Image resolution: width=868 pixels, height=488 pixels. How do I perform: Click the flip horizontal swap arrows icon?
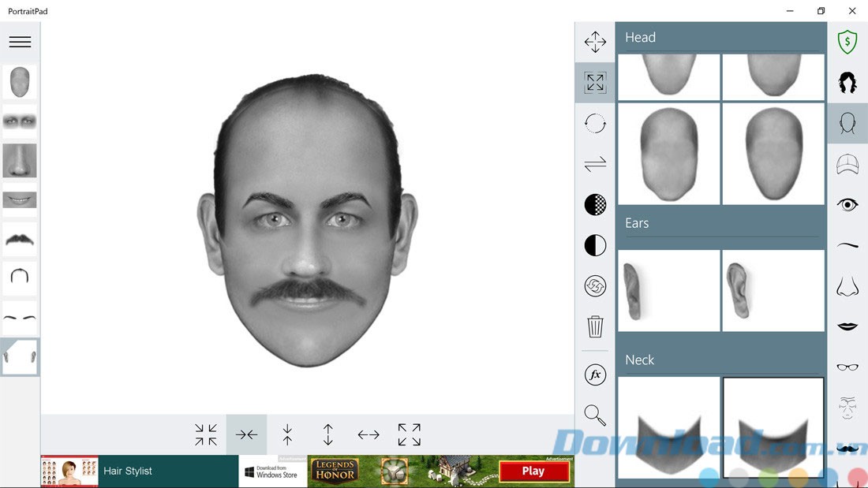595,164
